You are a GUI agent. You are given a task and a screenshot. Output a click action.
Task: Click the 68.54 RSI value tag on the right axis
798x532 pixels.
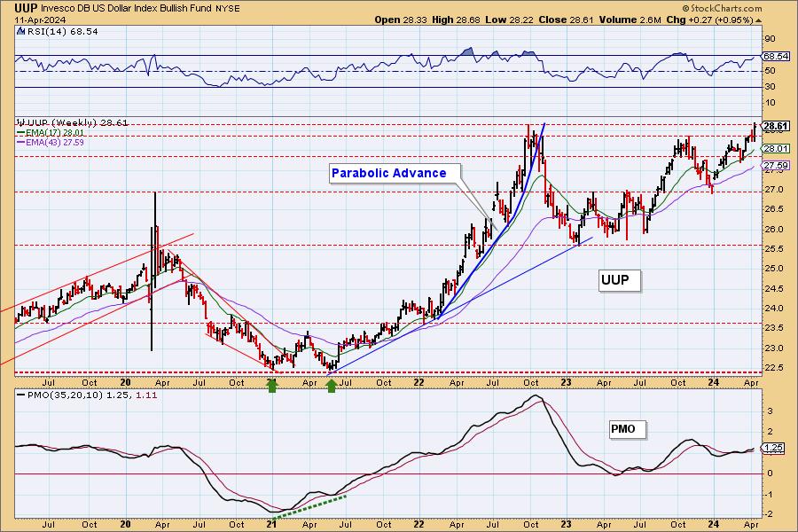[776, 57]
